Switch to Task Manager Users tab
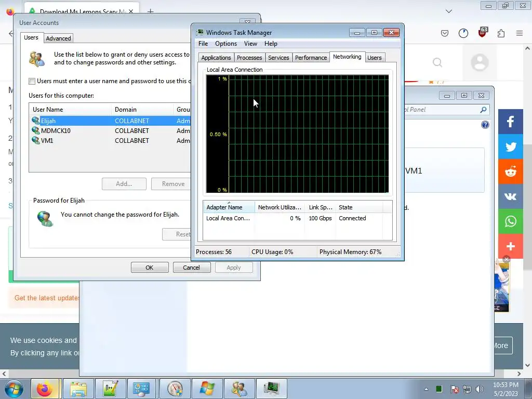 (375, 58)
